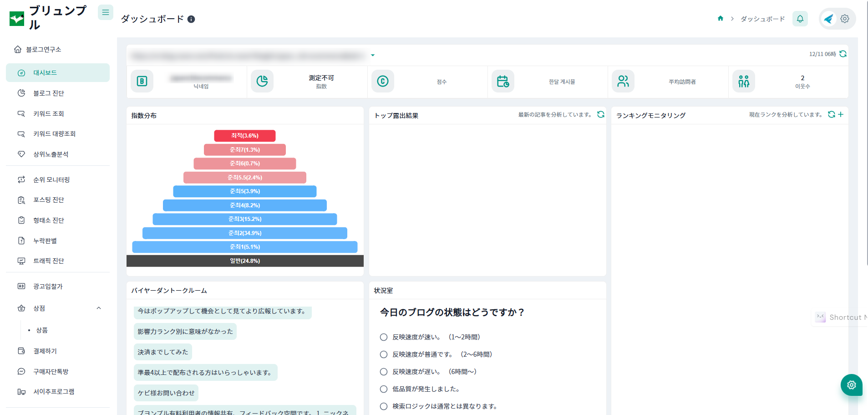
Task: Click the red 최적(3.6%) pyramid bar
Action: (245, 136)
